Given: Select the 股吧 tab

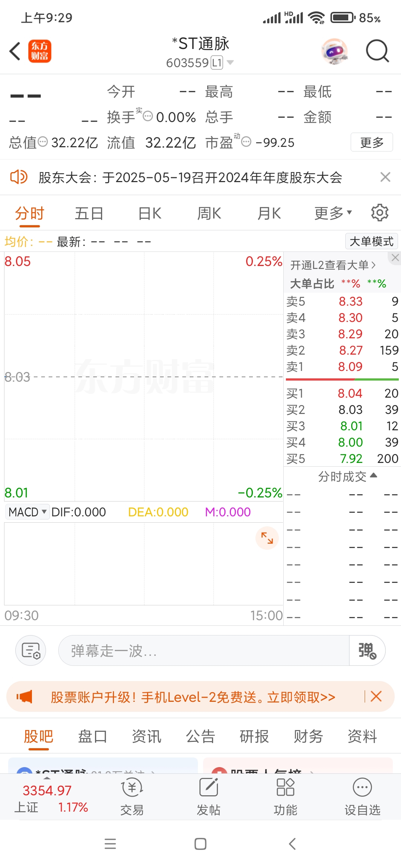Looking at the screenshot, I should coord(39,737).
